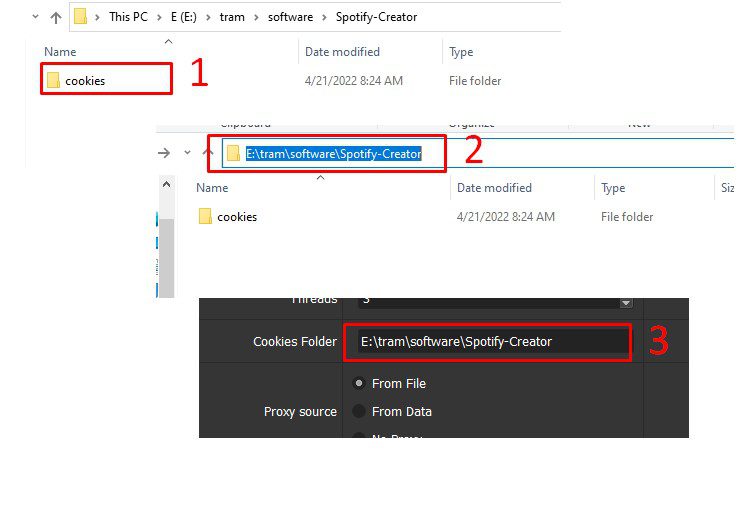Screen dimensions: 741x513
Task: Click the 'Cookies Folder' label
Action: click(295, 342)
